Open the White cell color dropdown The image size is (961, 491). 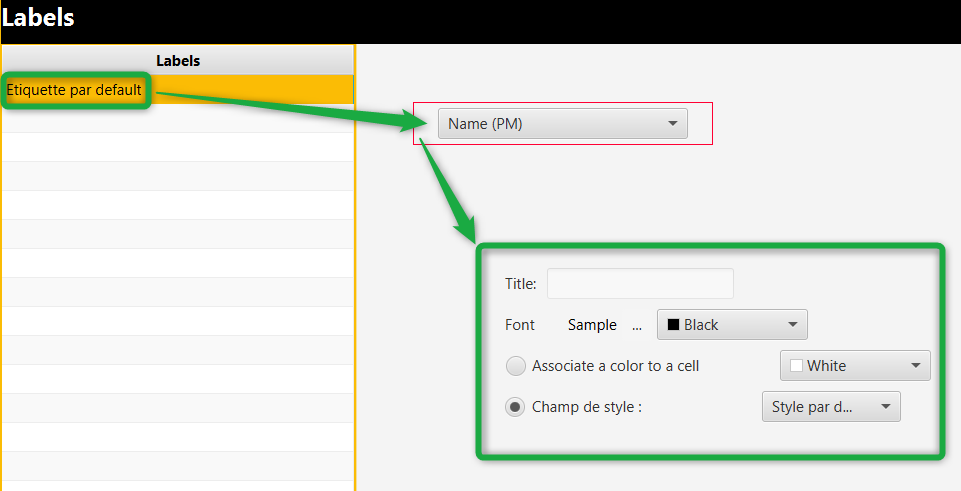point(855,365)
